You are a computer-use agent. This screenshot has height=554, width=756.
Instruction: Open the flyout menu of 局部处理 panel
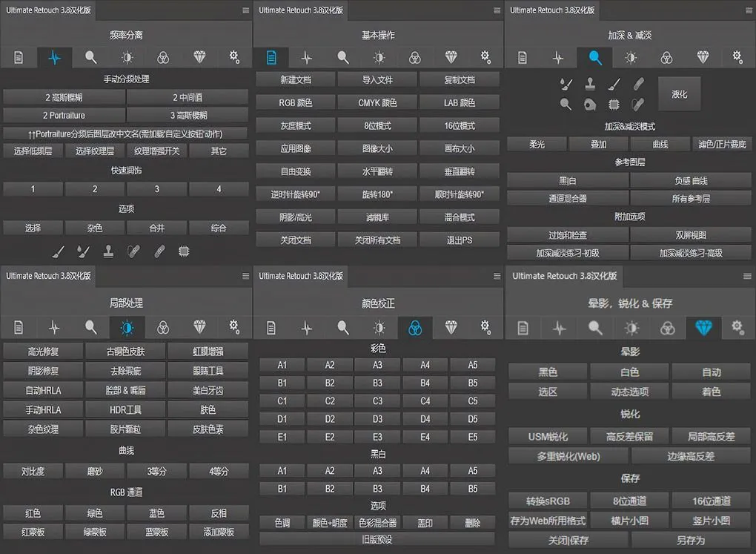coord(245,276)
